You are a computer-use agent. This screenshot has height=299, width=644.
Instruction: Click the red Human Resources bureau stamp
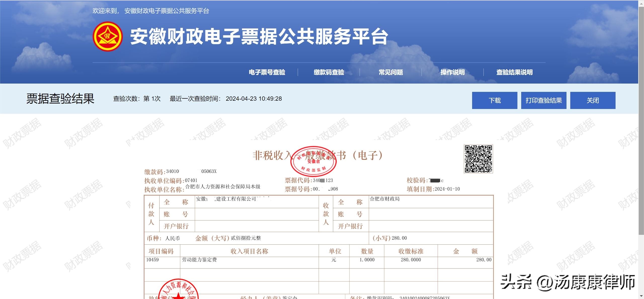(178, 290)
